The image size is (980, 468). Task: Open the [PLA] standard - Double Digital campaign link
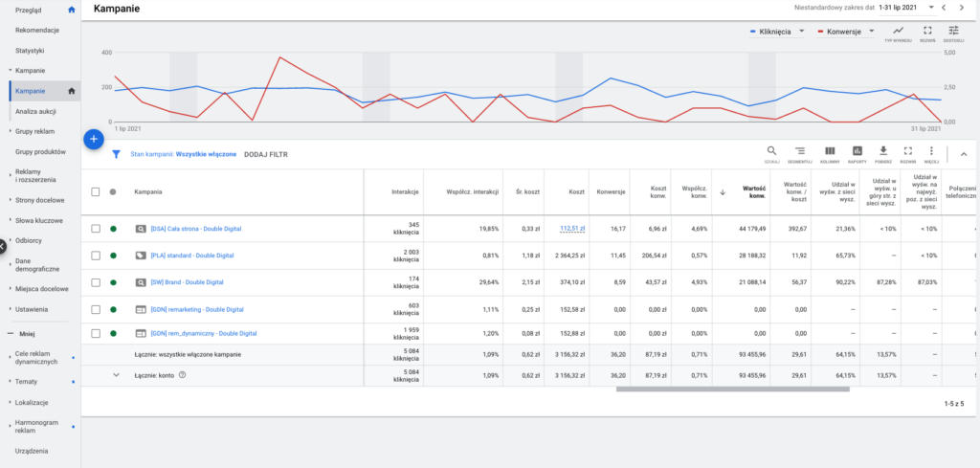point(191,256)
